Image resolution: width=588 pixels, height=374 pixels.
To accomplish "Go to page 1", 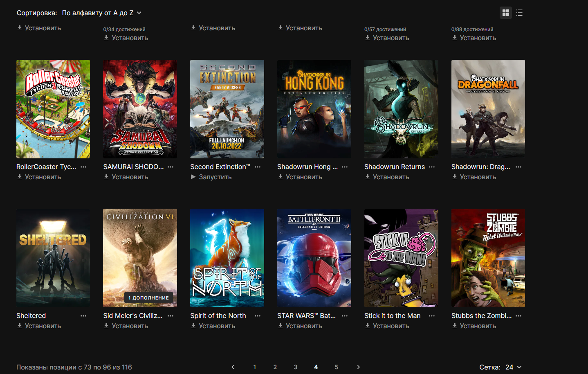I will 254,367.
